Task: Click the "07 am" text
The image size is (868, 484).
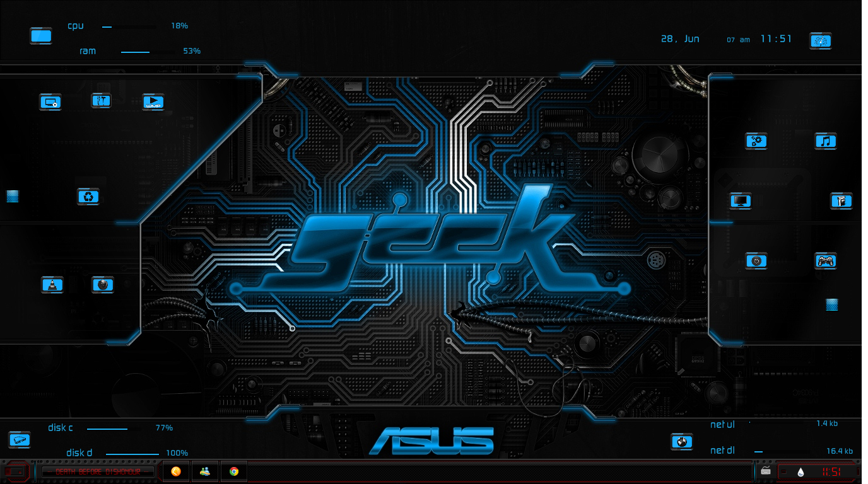Action: pos(738,40)
